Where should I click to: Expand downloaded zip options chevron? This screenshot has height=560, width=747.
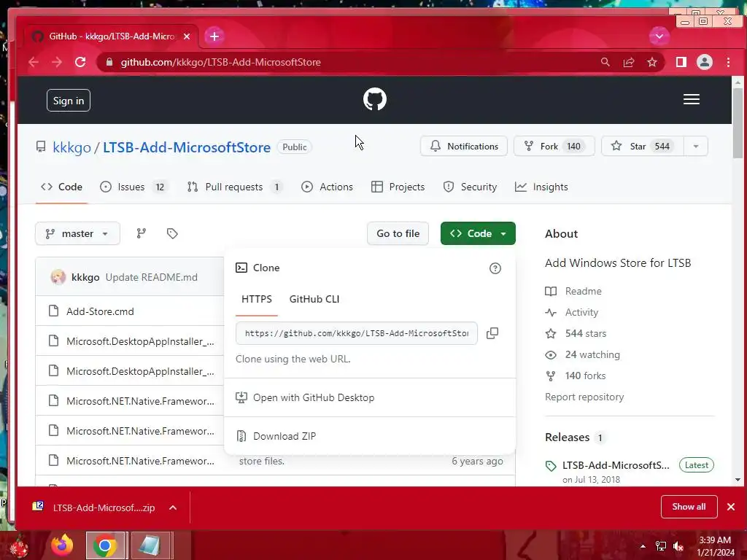[173, 507]
